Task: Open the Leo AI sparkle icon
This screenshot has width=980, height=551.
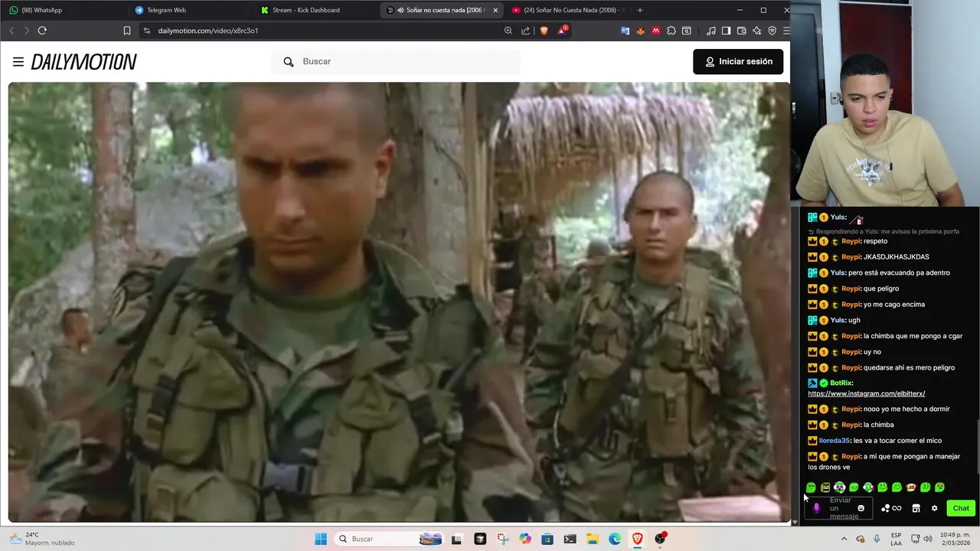Action: 756,31
